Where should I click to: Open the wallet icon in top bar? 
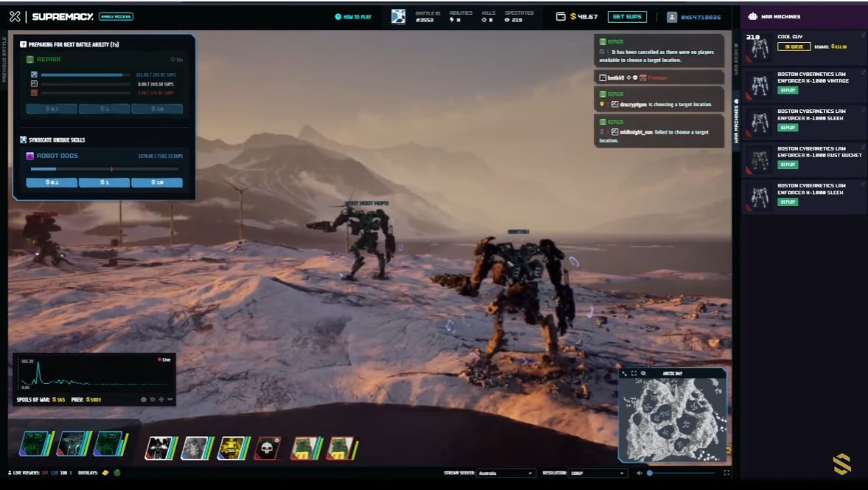coord(560,16)
